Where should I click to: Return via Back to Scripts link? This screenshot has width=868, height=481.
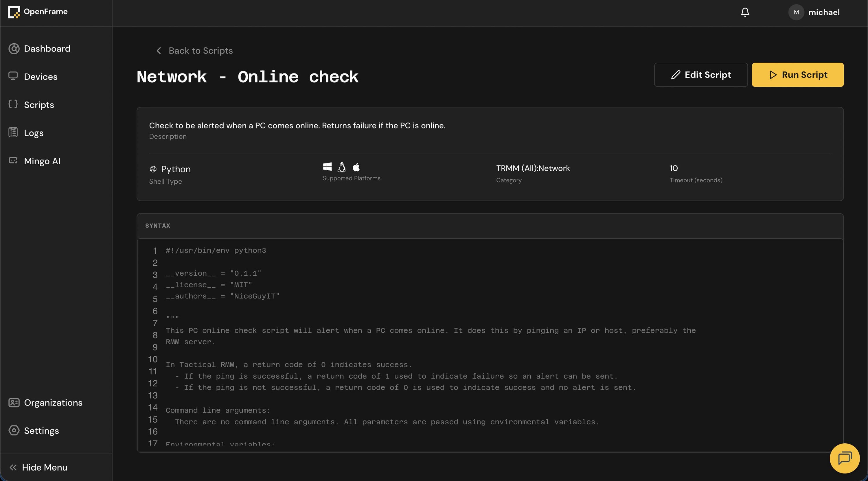tap(194, 51)
